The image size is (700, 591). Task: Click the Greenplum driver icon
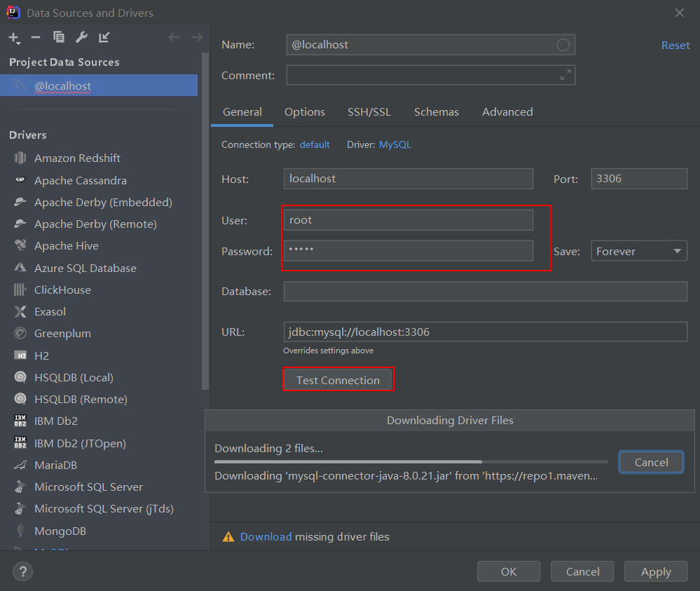click(x=20, y=333)
